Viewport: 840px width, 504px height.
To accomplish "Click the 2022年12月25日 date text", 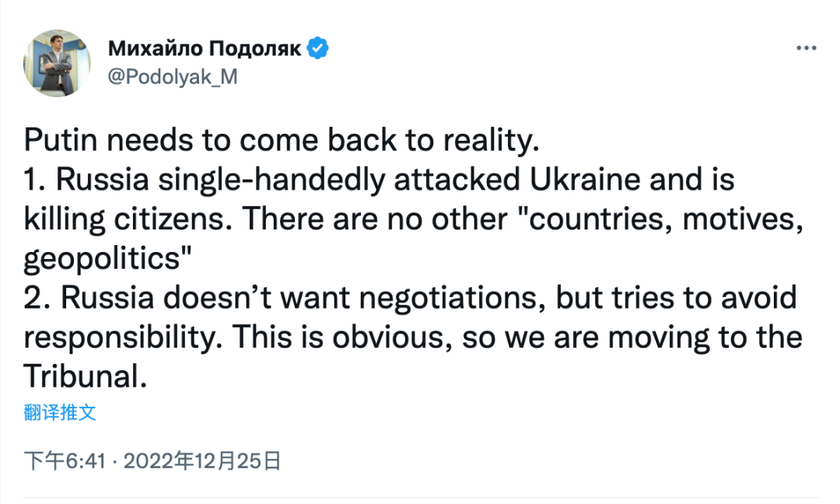I will tap(202, 460).
